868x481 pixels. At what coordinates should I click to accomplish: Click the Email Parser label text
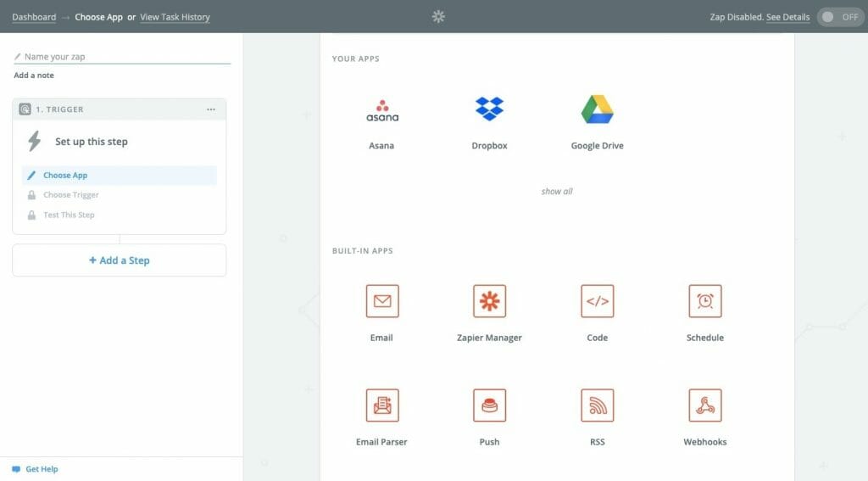click(381, 442)
